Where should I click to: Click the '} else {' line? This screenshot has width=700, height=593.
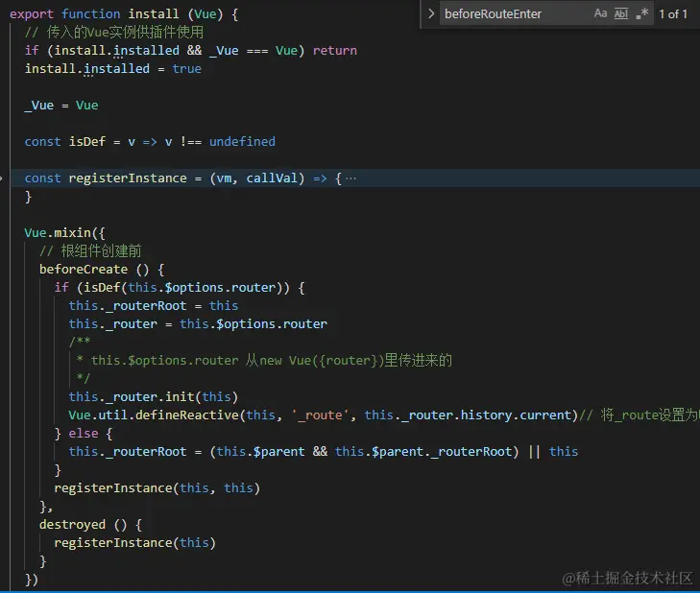(83, 434)
